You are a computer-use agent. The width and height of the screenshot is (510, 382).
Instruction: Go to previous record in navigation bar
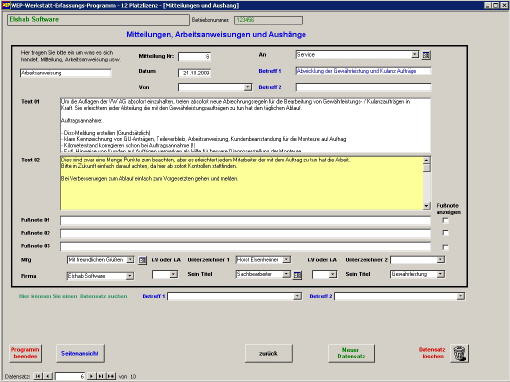click(48, 376)
